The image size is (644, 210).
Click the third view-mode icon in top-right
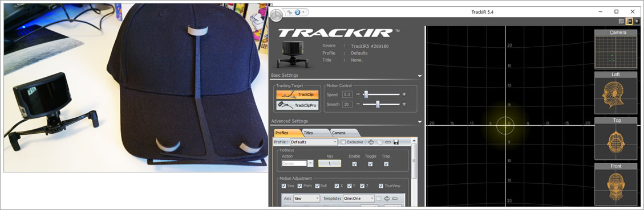(637, 21)
